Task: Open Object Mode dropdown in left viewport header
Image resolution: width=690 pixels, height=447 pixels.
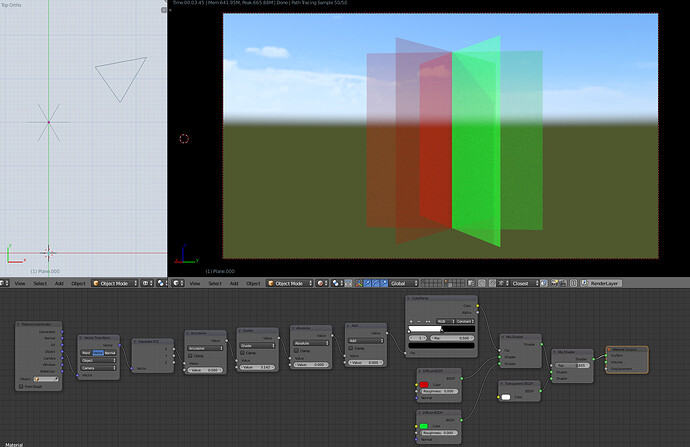Action: coord(115,283)
